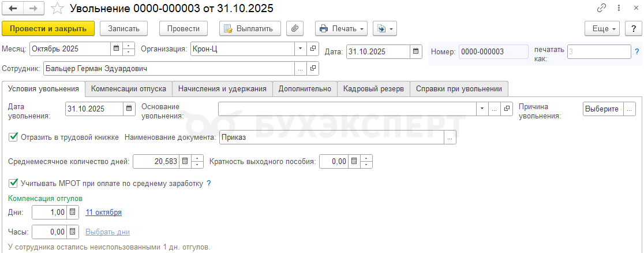This screenshot has height=253, width=644.
Task: Expand the Организация dropdown list
Action: 300,49
